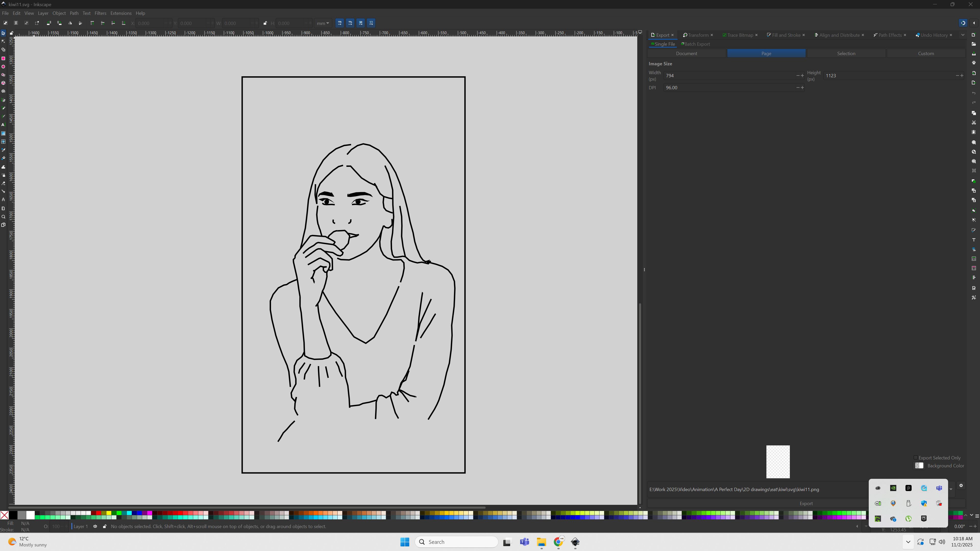Image resolution: width=980 pixels, height=551 pixels.
Task: Click the Export button
Action: click(806, 504)
